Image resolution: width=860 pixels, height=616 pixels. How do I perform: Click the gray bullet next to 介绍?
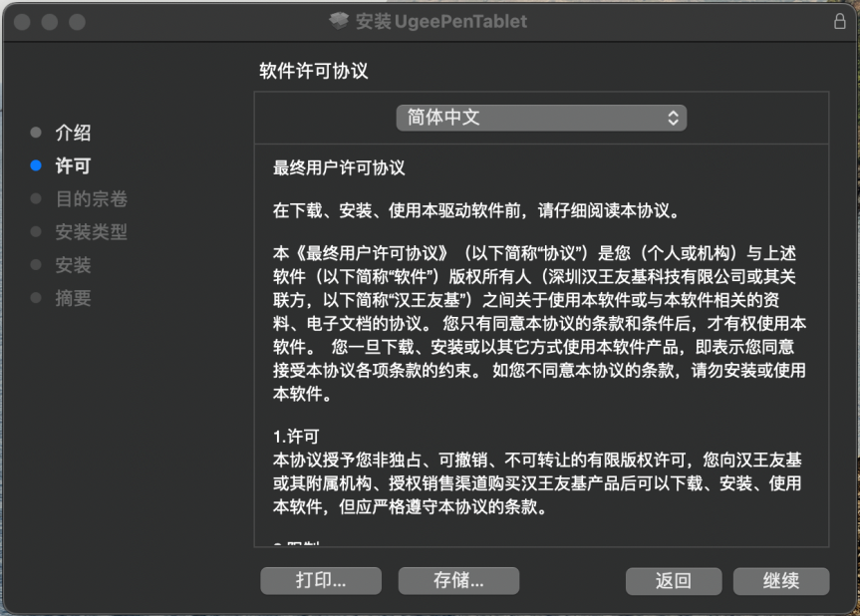36,133
